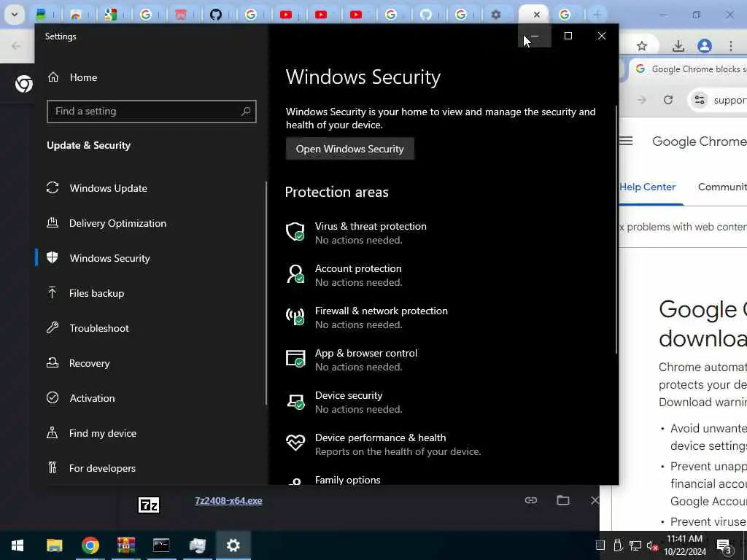Switch to Help Center tab
747x560 pixels.
click(x=648, y=187)
